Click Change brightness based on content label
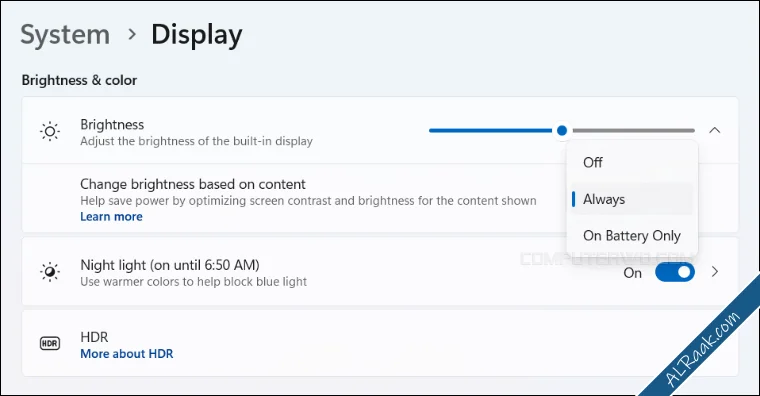The image size is (760, 396). coord(193,184)
